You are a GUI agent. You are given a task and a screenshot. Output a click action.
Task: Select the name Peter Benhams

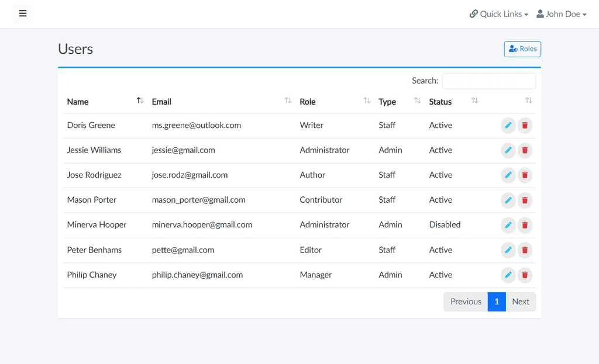[x=94, y=250]
